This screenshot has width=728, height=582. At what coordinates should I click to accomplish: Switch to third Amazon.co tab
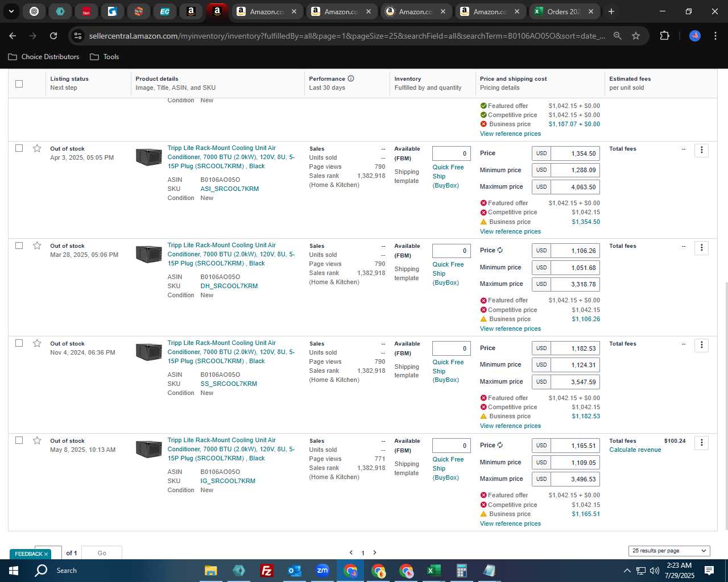click(x=416, y=11)
